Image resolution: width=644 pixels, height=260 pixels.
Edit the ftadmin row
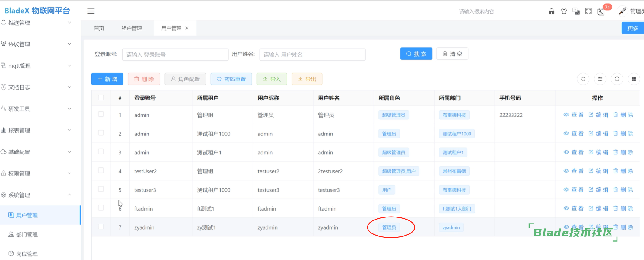tap(598, 208)
